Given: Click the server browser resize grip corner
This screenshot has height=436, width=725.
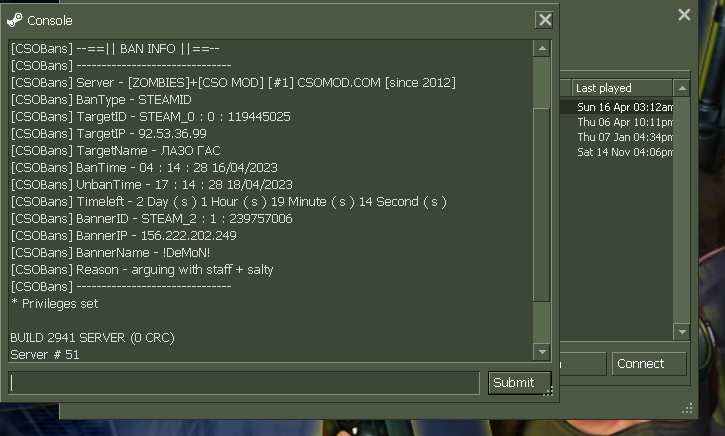Looking at the screenshot, I should tap(688, 408).
